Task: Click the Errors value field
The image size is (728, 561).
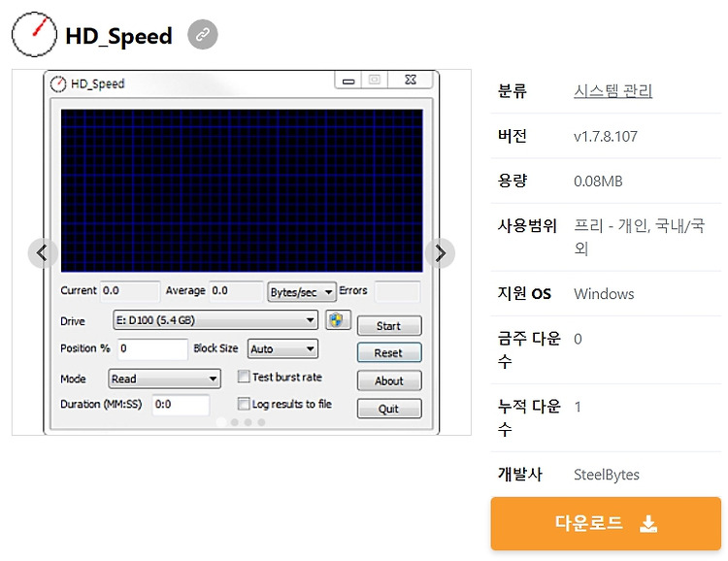Action: coord(397,291)
